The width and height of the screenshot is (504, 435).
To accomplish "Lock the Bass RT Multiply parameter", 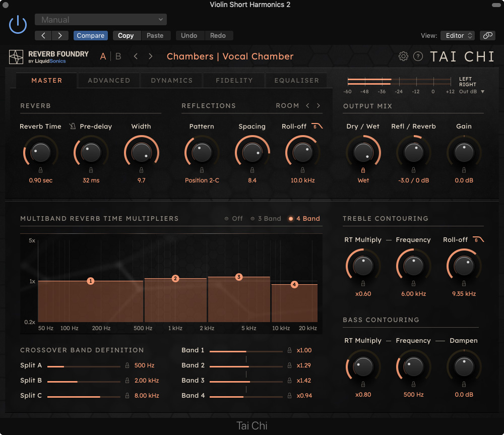I will click(x=363, y=384).
